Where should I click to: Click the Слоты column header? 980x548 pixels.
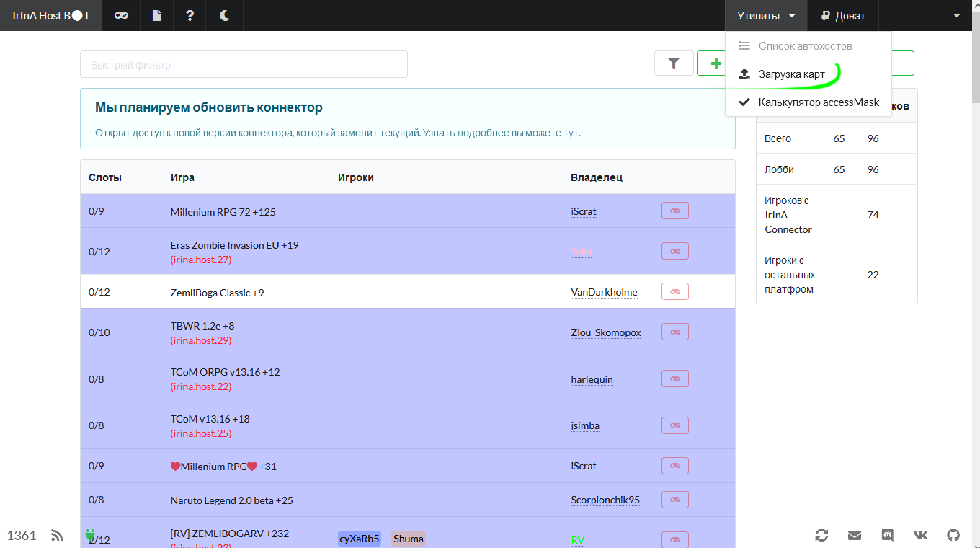click(105, 177)
